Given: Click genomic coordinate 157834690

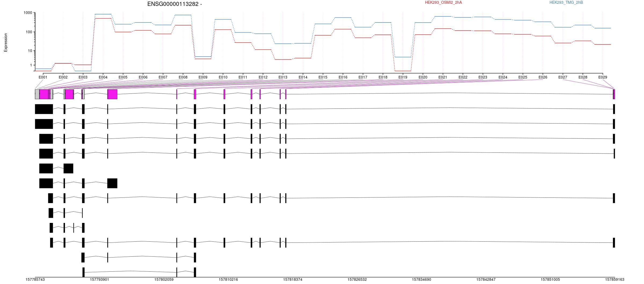Looking at the screenshot, I should [x=422, y=279].
